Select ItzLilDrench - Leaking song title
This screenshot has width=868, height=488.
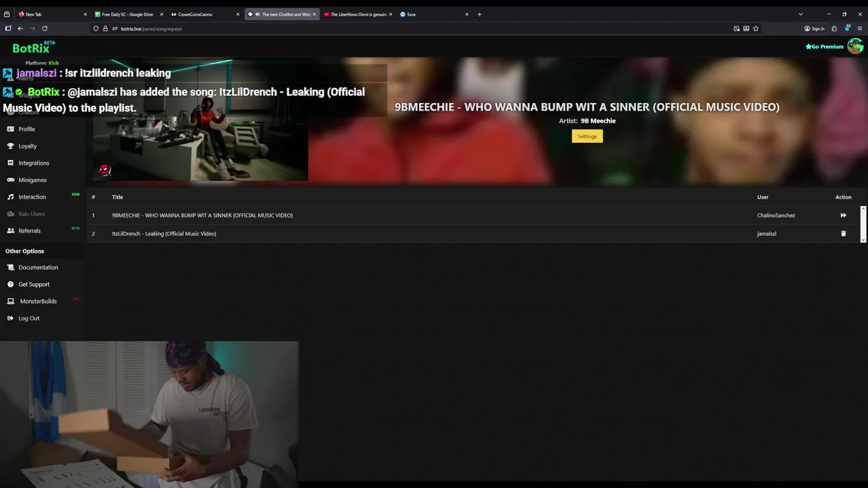pos(164,233)
